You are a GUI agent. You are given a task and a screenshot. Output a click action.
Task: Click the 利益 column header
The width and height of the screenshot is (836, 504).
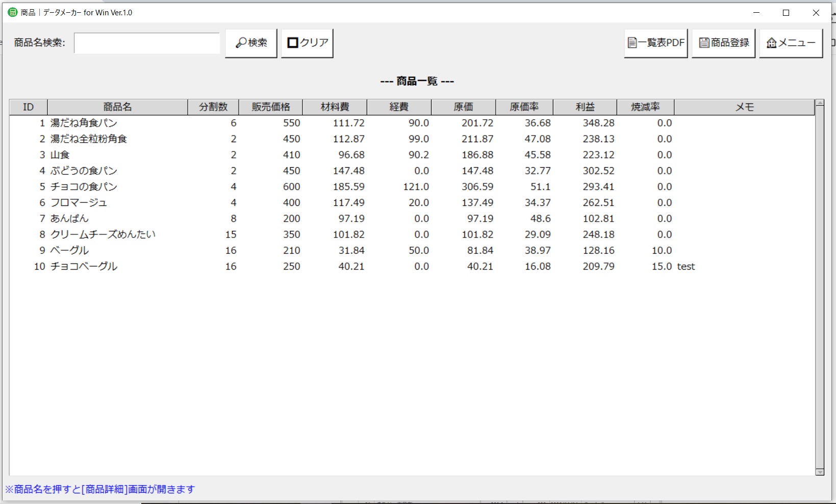585,107
